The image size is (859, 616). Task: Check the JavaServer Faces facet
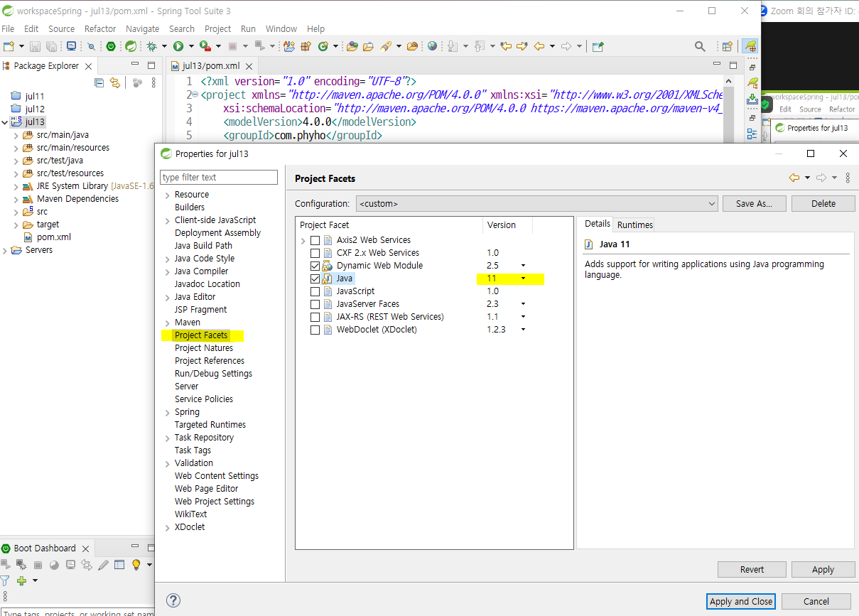pos(315,304)
